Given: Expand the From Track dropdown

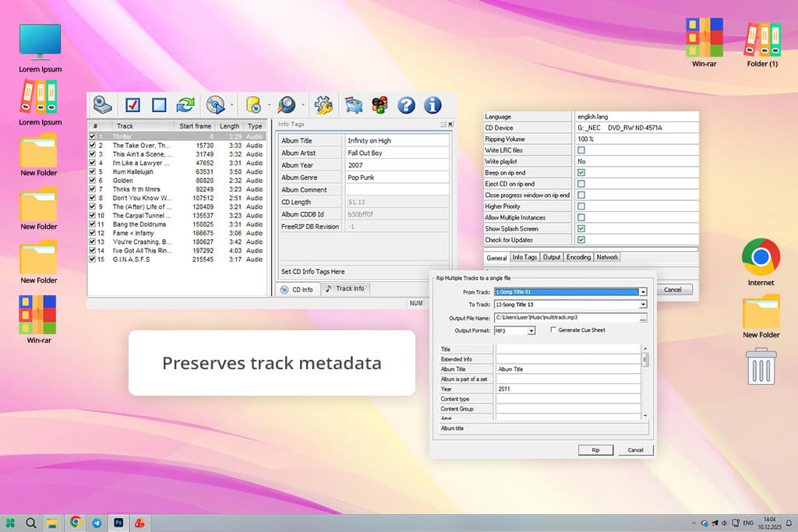Looking at the screenshot, I should (x=643, y=292).
